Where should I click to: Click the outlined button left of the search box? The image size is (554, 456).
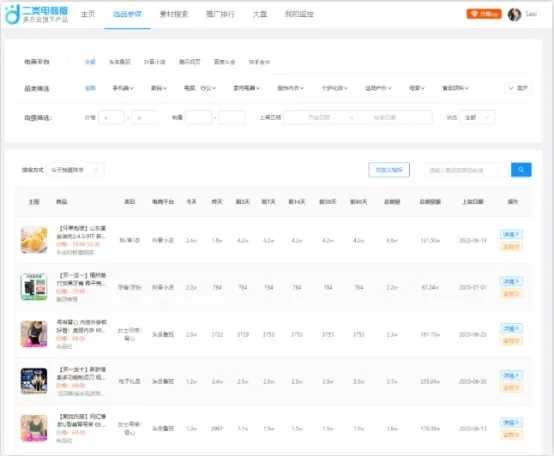pyautogui.click(x=389, y=170)
